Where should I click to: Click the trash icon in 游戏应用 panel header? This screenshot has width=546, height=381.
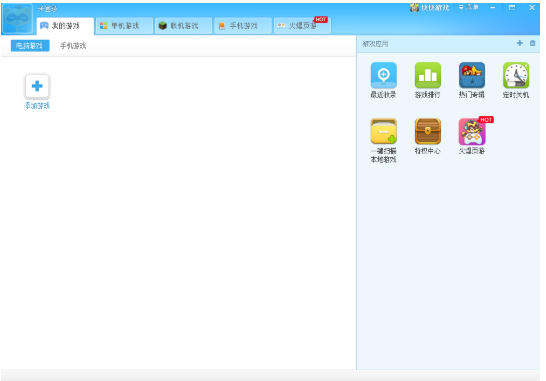tap(532, 43)
